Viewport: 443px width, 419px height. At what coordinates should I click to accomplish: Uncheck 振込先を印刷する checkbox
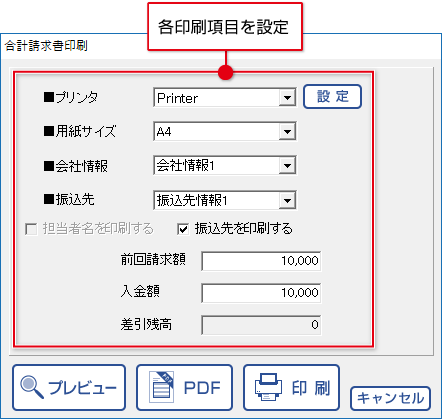(183, 229)
